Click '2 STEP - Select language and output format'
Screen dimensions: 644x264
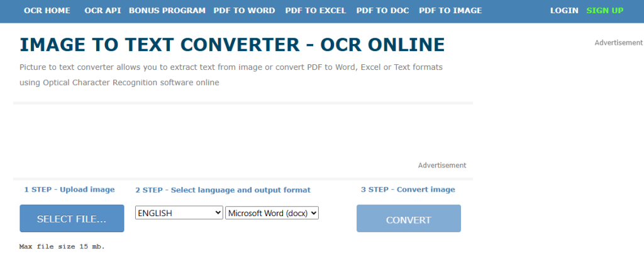pos(223,190)
